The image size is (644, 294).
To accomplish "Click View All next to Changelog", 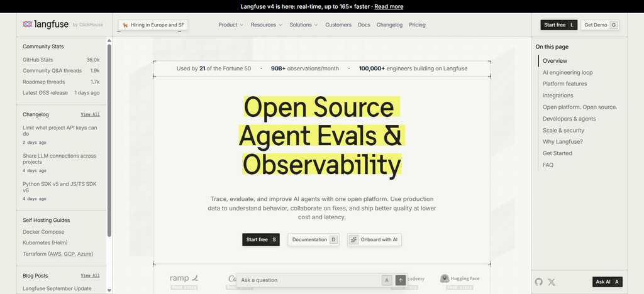I will point(90,114).
